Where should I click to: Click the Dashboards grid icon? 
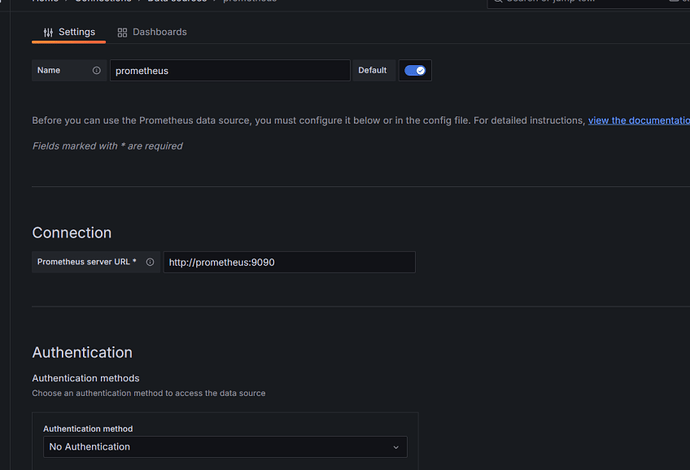point(122,33)
